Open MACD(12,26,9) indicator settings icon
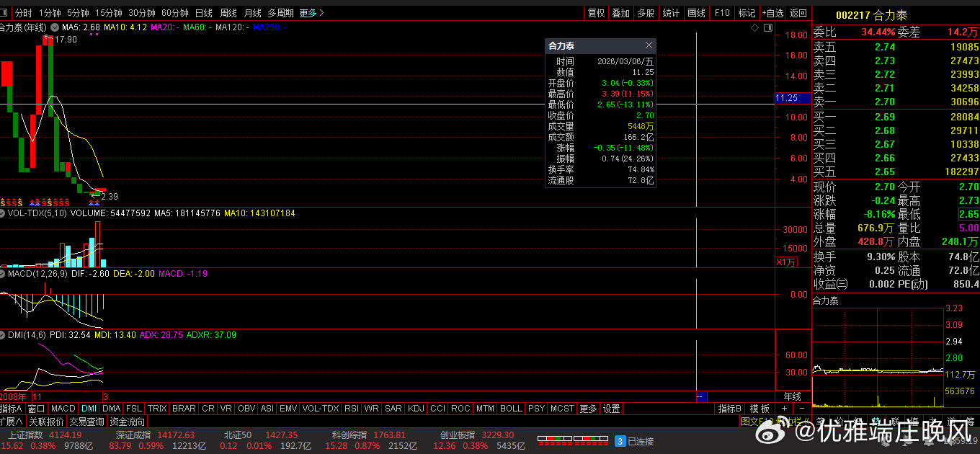Image resolution: width=980 pixels, height=454 pixels. pos(2,274)
